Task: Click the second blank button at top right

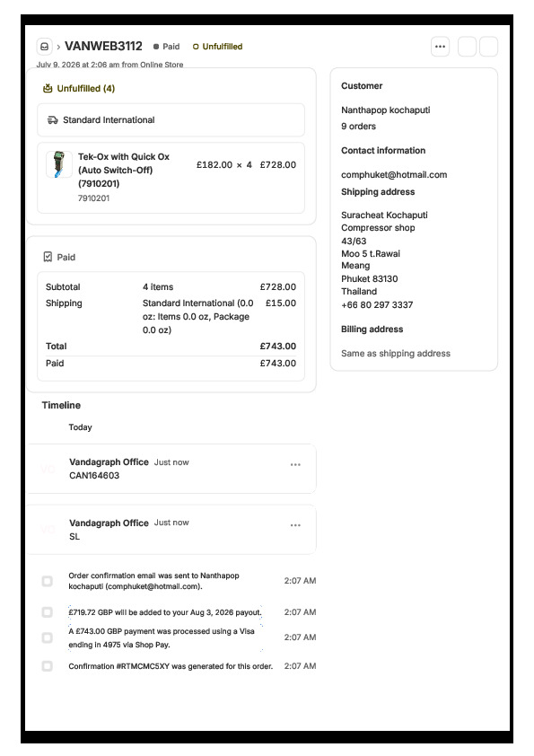Action: click(x=488, y=47)
